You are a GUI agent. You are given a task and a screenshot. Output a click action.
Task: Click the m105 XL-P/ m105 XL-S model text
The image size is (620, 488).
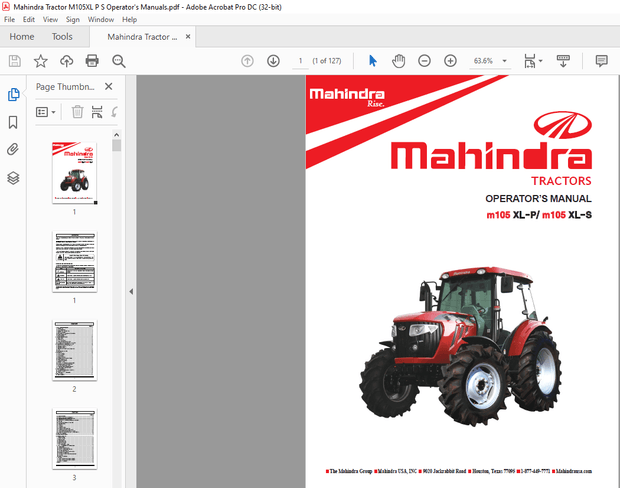click(539, 215)
